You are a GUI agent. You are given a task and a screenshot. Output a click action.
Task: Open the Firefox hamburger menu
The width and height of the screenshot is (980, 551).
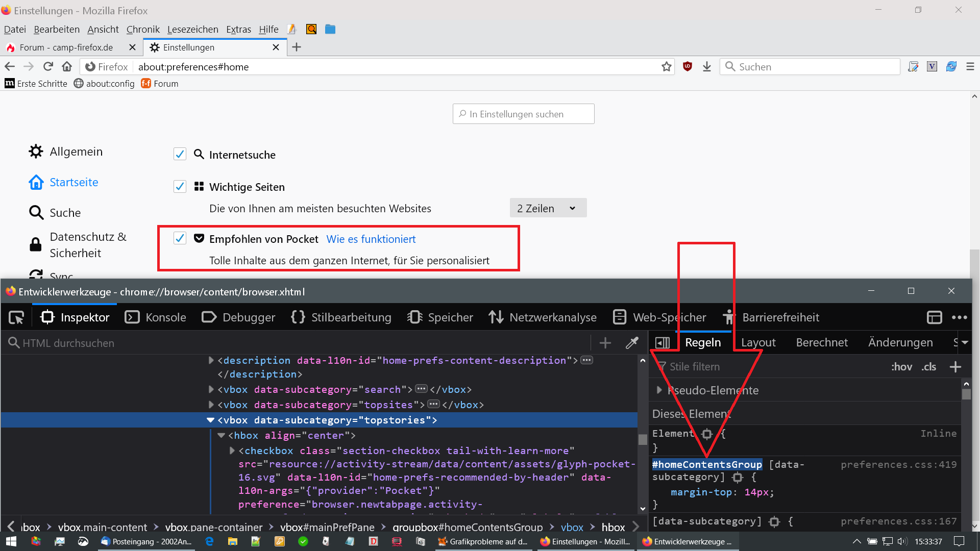970,67
